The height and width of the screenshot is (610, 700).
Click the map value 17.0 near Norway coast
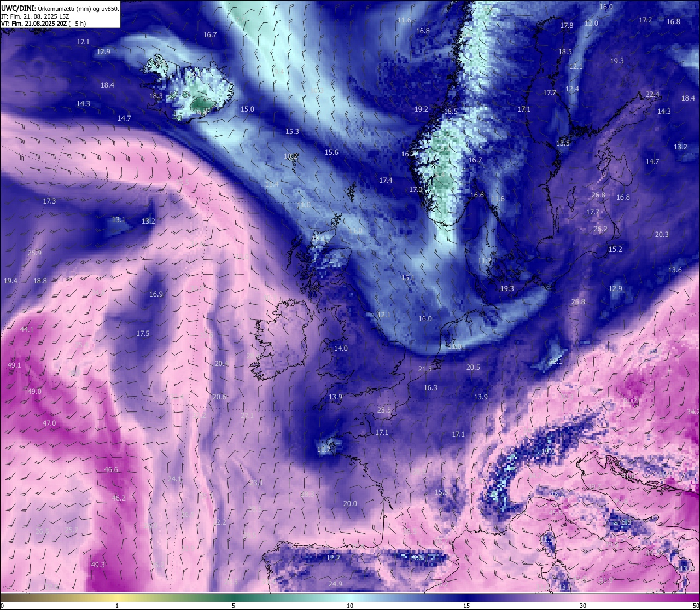416,189
